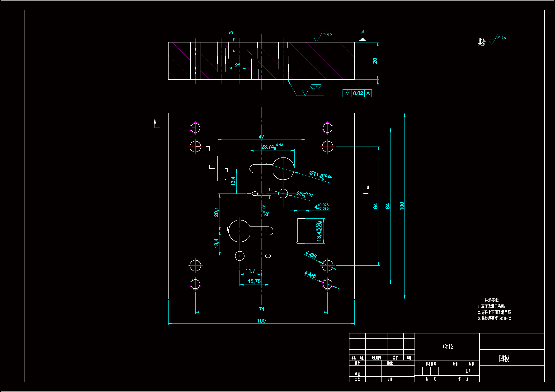Image resolution: width=555 pixels, height=392 pixels.
Task: Click the 47 horizontal dimension text
Action: (x=261, y=137)
